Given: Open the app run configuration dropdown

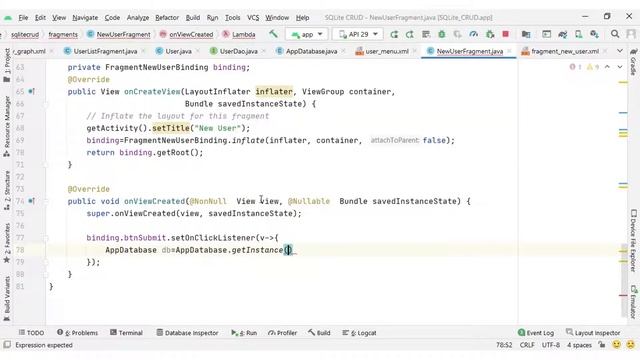Looking at the screenshot, I should 307,34.
